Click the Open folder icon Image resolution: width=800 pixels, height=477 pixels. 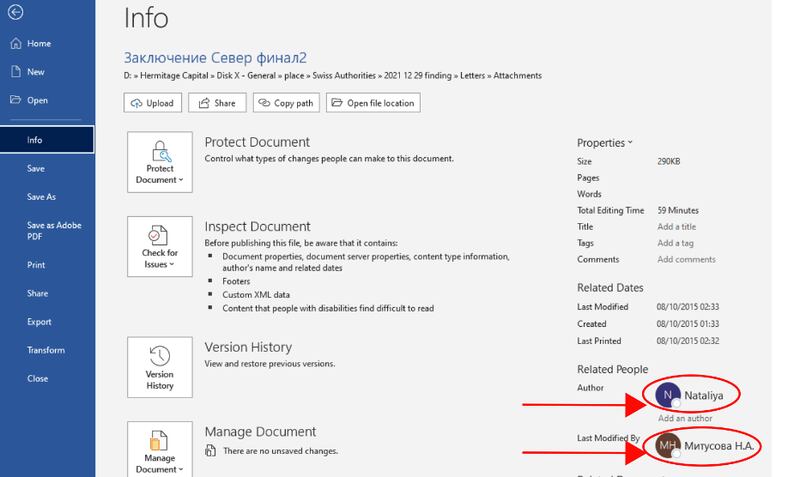pyautogui.click(x=15, y=100)
